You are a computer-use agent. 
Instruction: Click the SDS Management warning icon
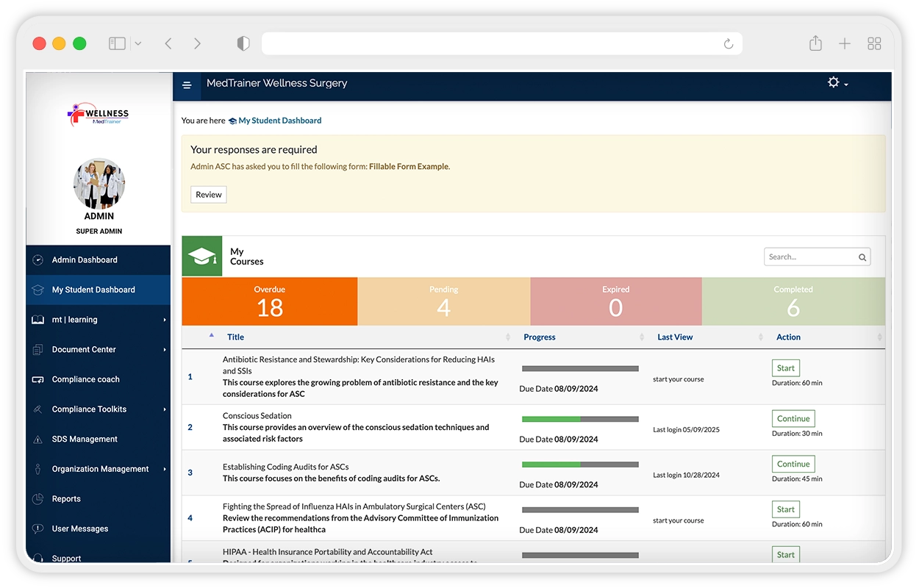tap(37, 440)
